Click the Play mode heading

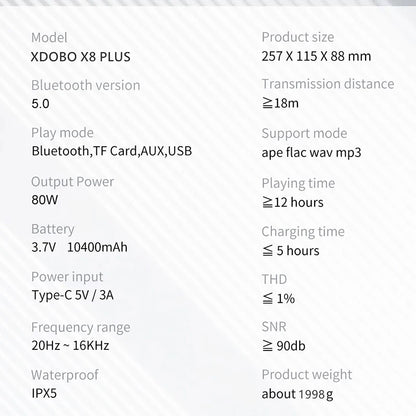tap(62, 133)
